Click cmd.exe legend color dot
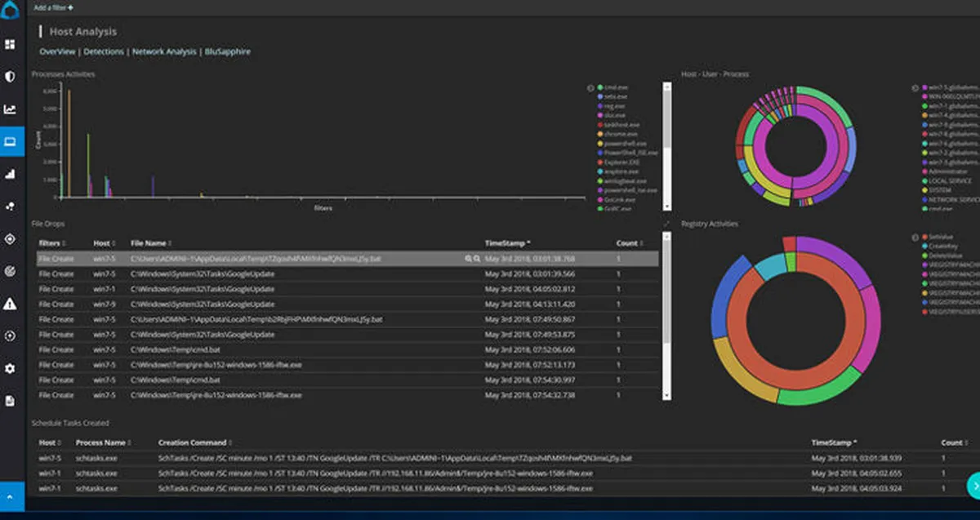The width and height of the screenshot is (980, 520). click(600, 87)
